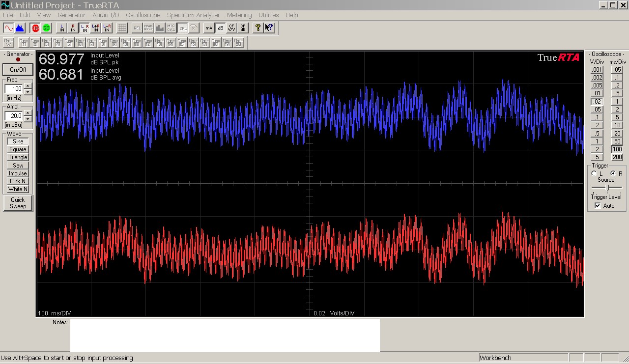Open help with yellow question mark icon
The height and width of the screenshot is (364, 629).
click(x=258, y=28)
